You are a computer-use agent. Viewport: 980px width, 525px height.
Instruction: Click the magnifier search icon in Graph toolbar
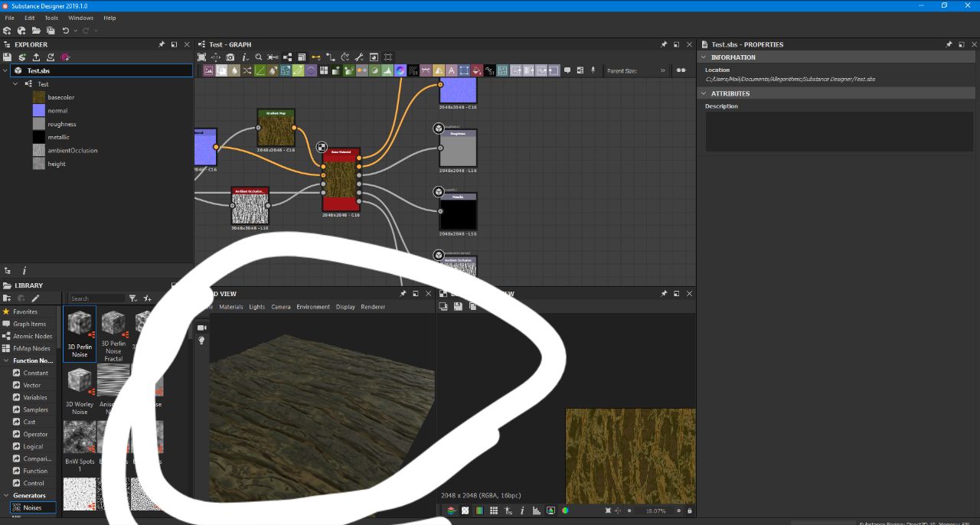pyautogui.click(x=259, y=57)
